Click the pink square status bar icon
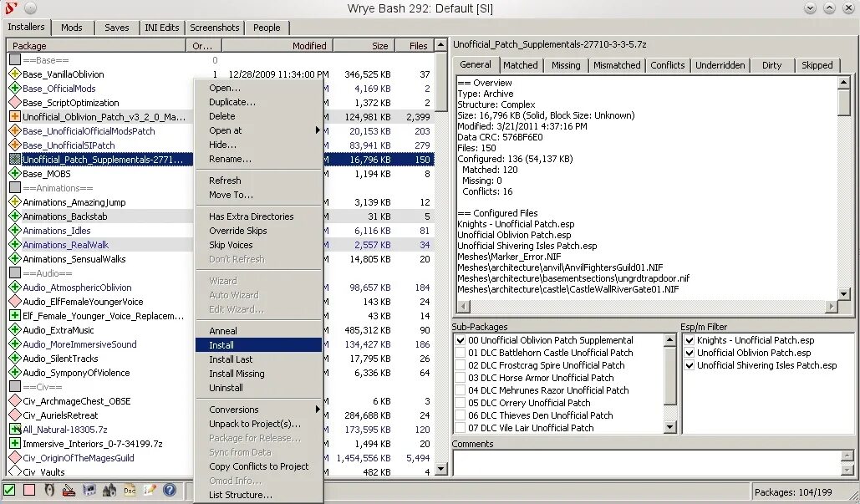The image size is (860, 504). coord(29,490)
